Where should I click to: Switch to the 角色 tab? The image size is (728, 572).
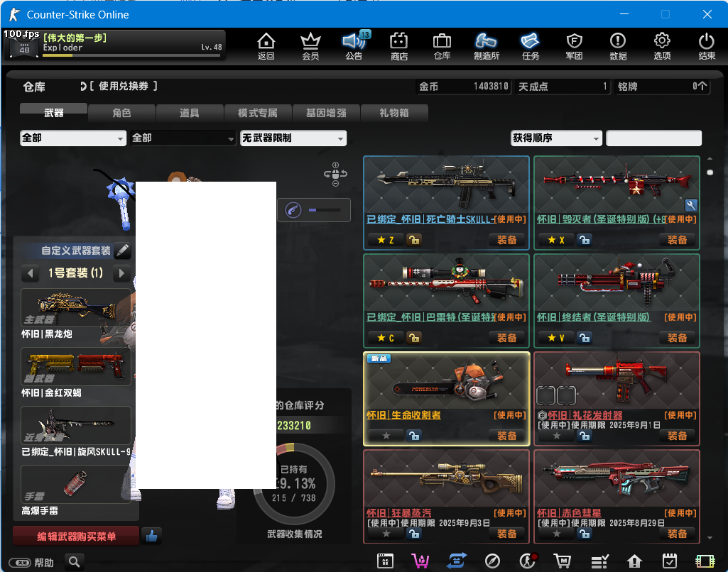(121, 113)
